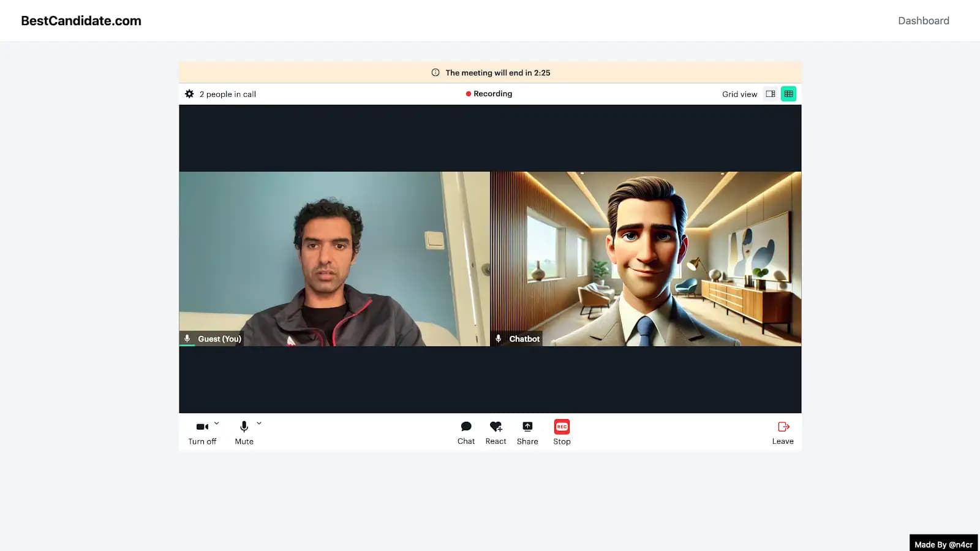Click the React heart icon
Viewport: 980px width, 551px height.
click(x=496, y=427)
